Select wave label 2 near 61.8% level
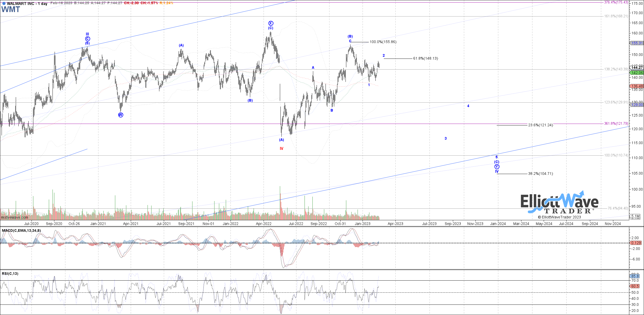 (x=384, y=55)
